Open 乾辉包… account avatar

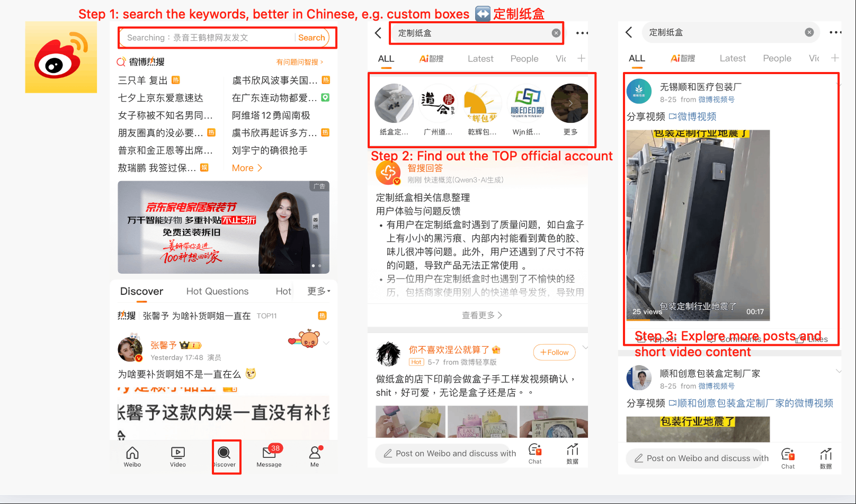pos(482,103)
